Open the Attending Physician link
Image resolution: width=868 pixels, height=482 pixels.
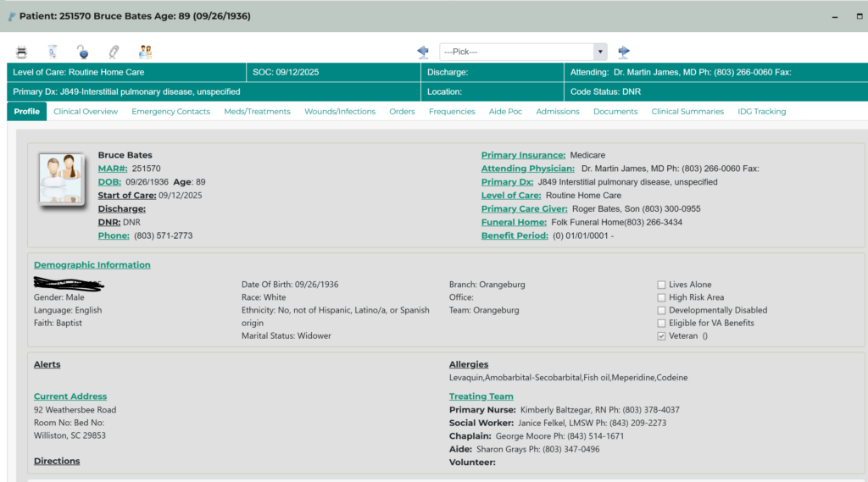tap(527, 169)
